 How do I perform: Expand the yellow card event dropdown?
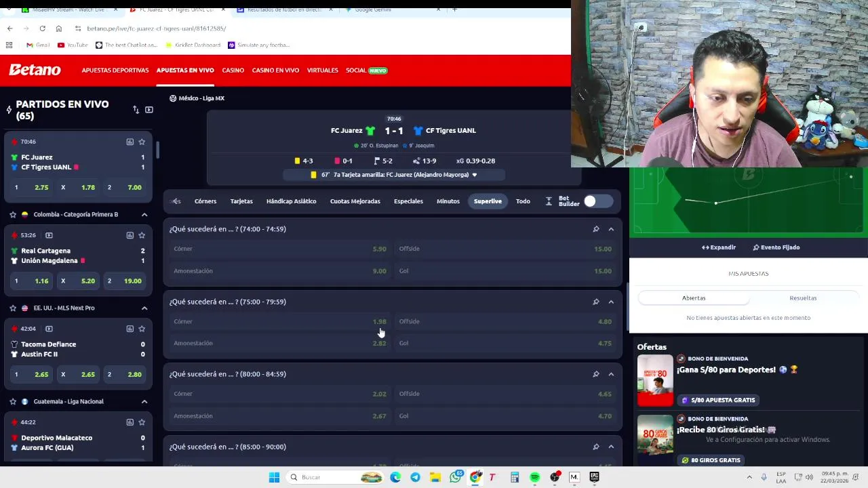[x=474, y=175]
